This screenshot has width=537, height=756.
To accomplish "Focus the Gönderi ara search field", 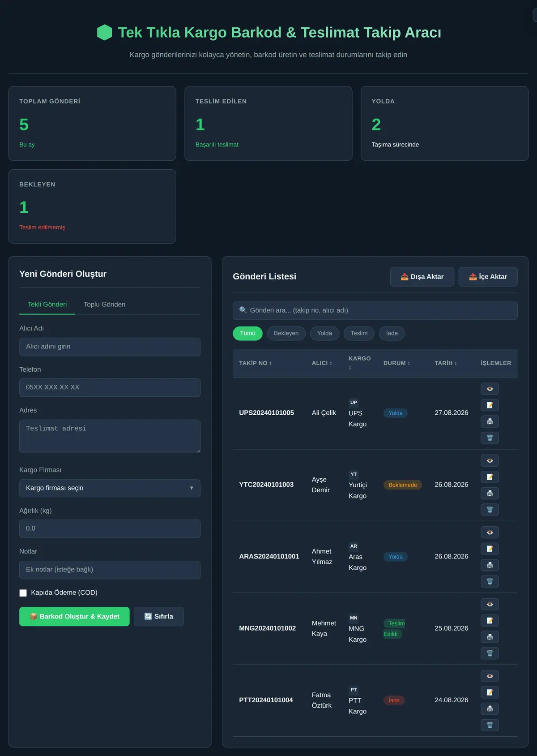I will (x=375, y=311).
